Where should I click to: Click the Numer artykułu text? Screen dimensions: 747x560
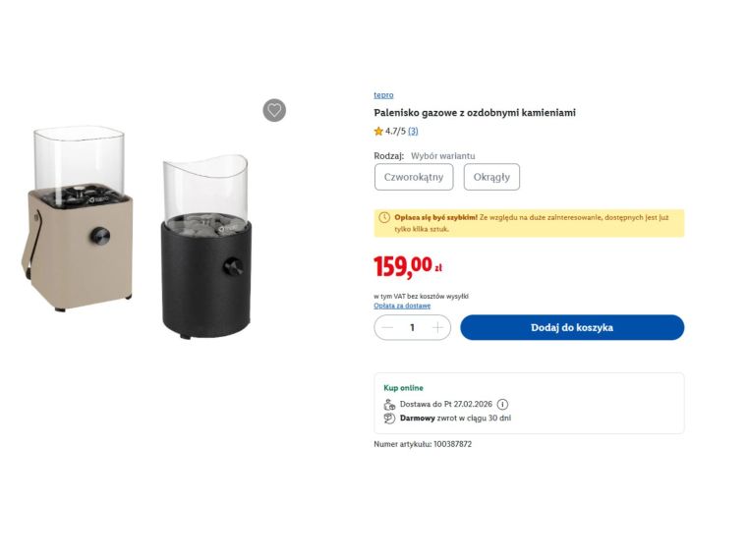tap(423, 444)
